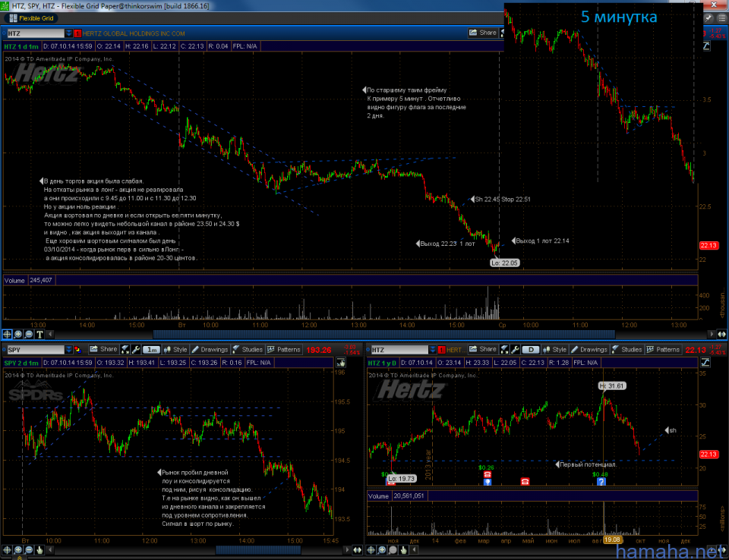The height and width of the screenshot is (560, 729).
Task: Click the top chart horizontal scrollbar thumb
Action: [384, 334]
